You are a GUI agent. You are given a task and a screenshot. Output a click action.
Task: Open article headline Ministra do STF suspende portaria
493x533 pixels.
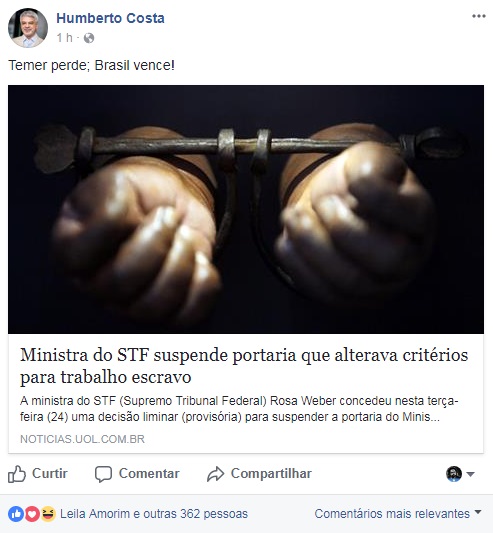pyautogui.click(x=244, y=366)
